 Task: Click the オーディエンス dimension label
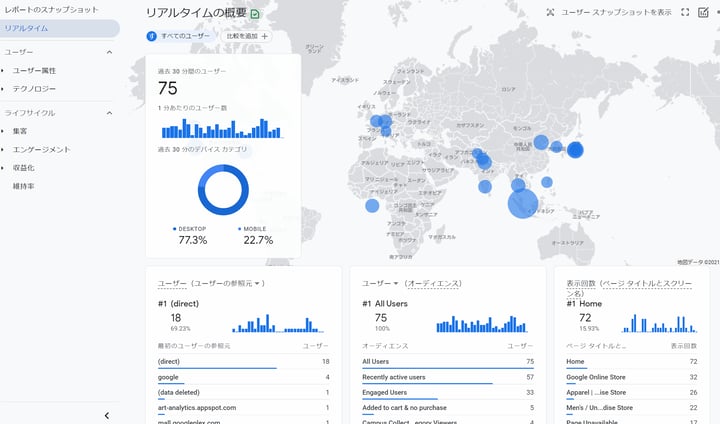click(x=433, y=283)
